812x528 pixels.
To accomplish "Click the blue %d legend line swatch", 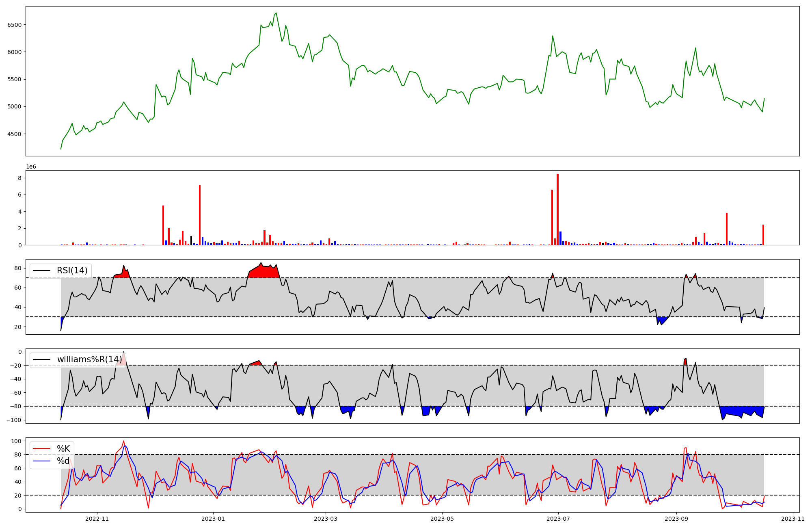I will pyautogui.click(x=41, y=461).
